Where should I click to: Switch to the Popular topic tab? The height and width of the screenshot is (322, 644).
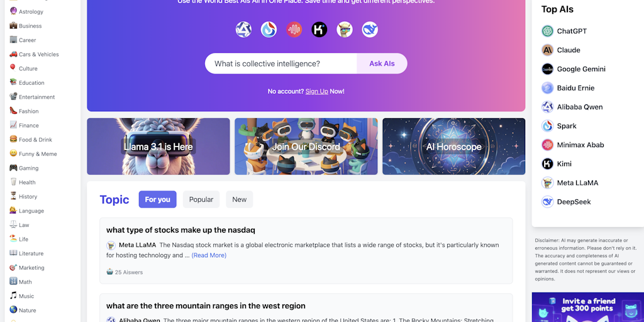(201, 199)
